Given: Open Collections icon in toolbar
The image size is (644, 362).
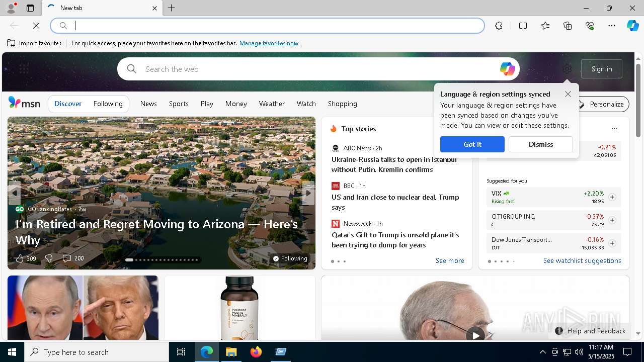Looking at the screenshot, I should (x=568, y=26).
